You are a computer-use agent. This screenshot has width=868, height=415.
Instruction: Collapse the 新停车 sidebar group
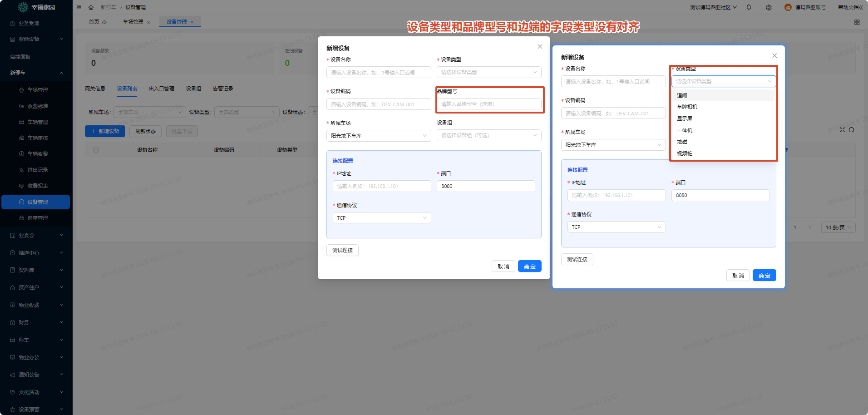(36, 73)
